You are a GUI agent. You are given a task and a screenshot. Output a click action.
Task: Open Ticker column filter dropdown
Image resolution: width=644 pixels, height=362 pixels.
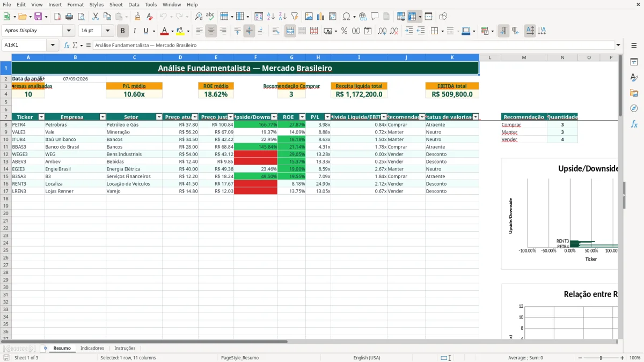pyautogui.click(x=41, y=117)
